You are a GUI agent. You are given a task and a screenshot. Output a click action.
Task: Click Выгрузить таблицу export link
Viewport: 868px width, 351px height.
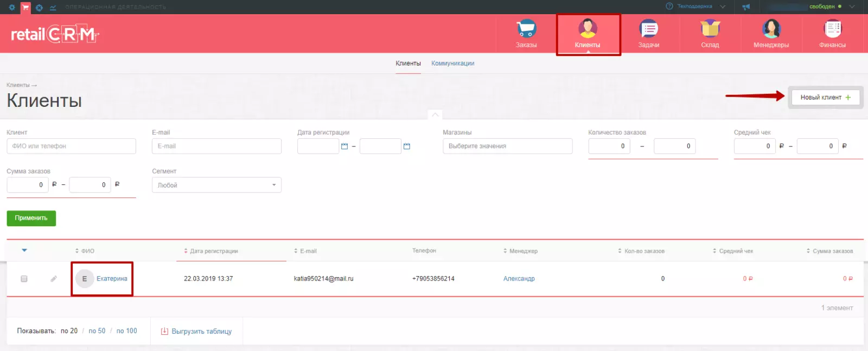[x=201, y=331]
